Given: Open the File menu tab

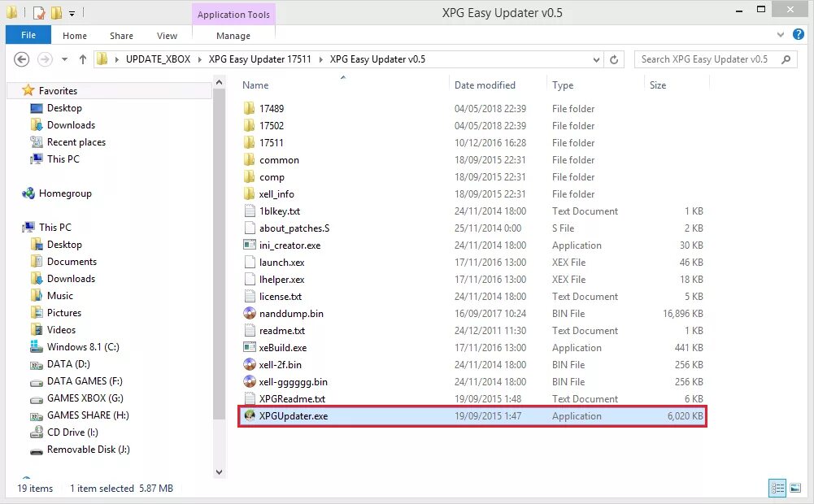Looking at the screenshot, I should [x=28, y=35].
